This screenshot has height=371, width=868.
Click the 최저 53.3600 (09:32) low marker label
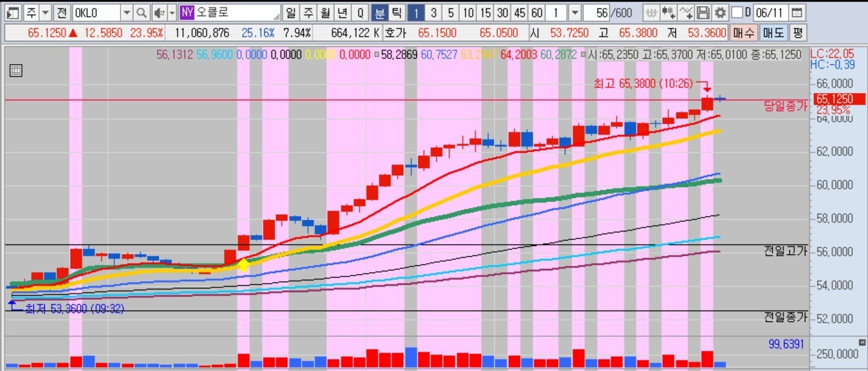click(x=74, y=309)
